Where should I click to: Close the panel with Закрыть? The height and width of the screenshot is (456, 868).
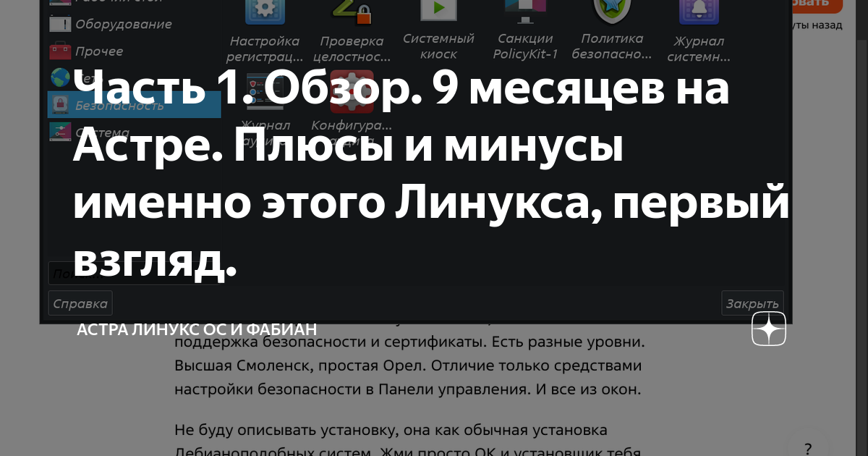point(753,303)
